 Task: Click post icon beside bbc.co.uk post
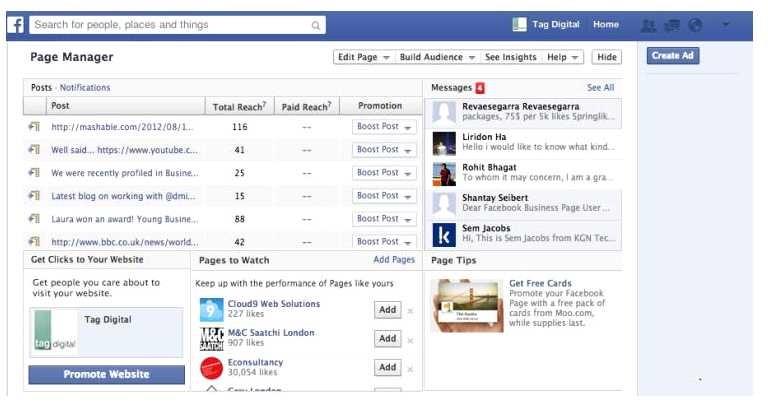34,241
